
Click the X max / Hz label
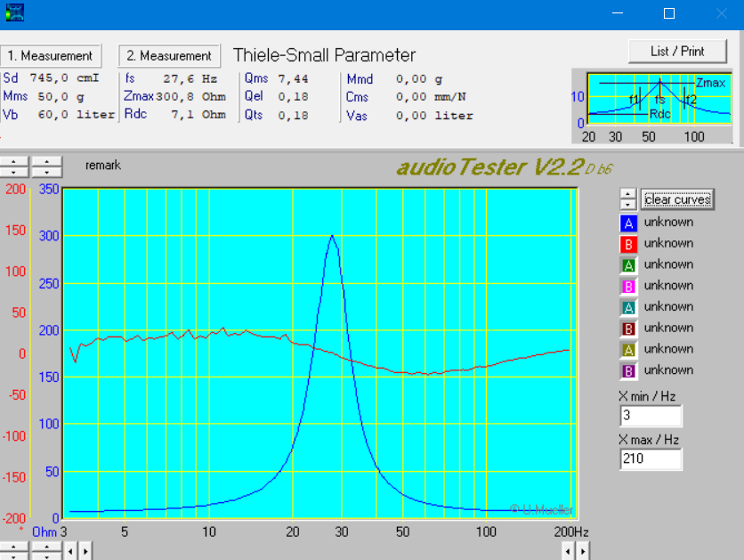(649, 440)
